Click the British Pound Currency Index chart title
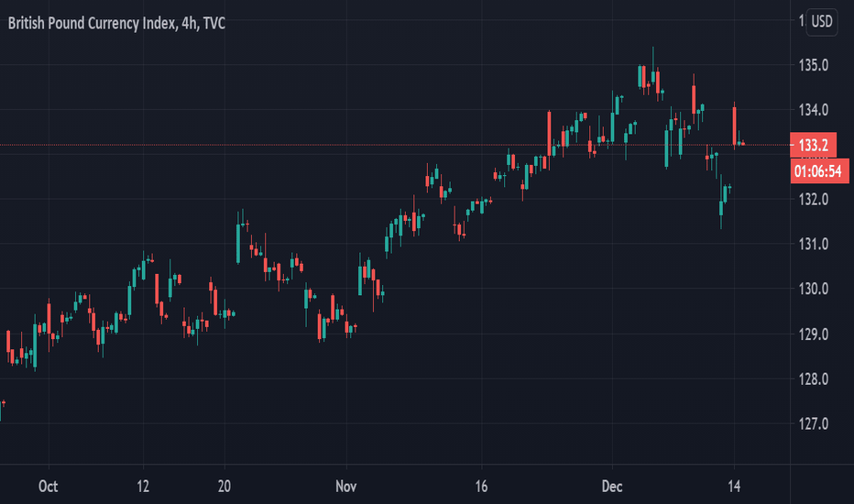The width and height of the screenshot is (854, 504). (116, 24)
